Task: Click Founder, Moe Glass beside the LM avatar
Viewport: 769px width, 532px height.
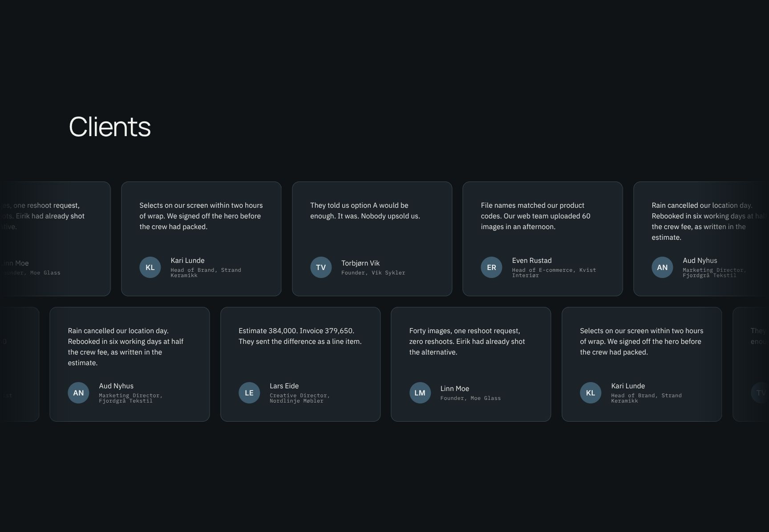Action: 470,398
